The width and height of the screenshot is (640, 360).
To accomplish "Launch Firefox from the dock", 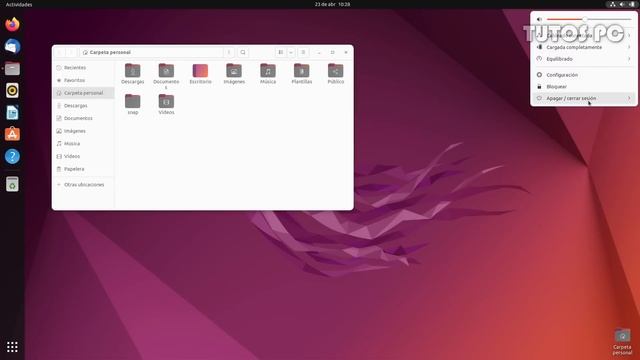I will (x=12, y=24).
